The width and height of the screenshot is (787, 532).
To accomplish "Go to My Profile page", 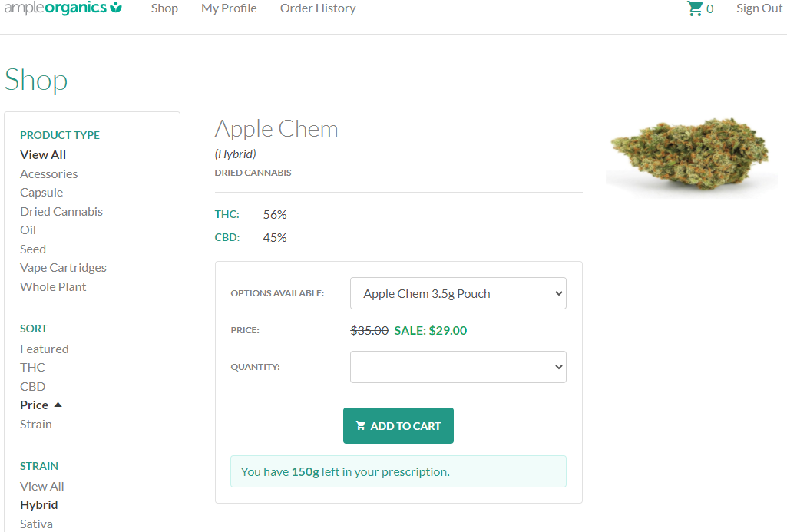I will pos(229,8).
